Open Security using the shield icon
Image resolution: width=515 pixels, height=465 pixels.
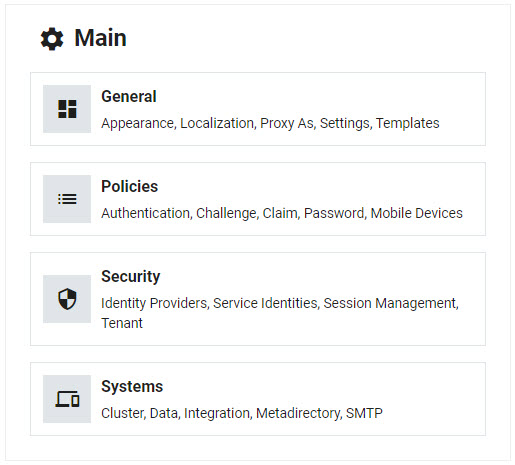67,299
